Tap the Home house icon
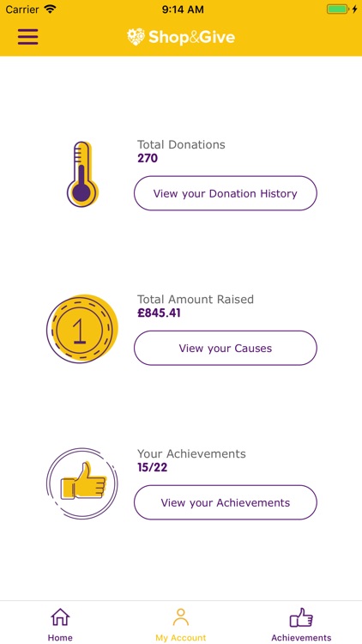362x644 pixels. click(60, 617)
